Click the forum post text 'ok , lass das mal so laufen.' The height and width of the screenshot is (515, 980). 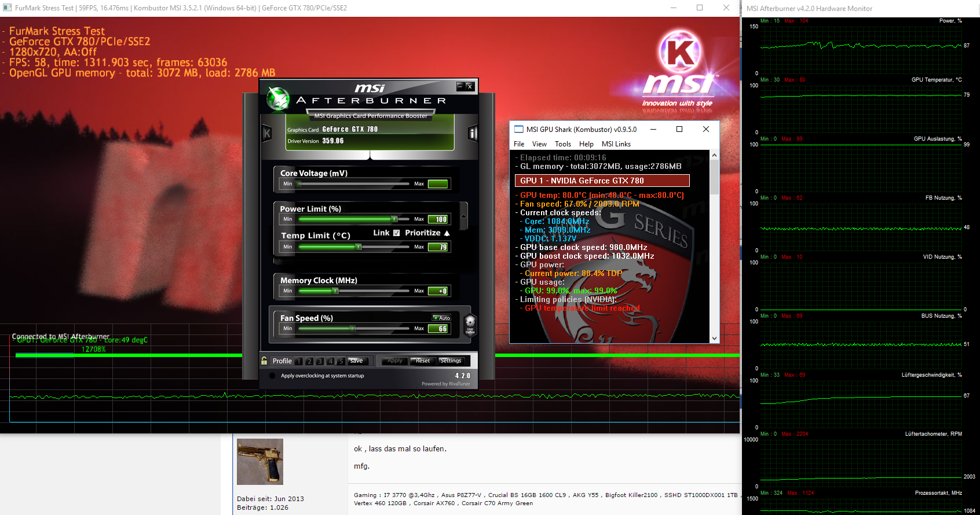[x=400, y=449]
